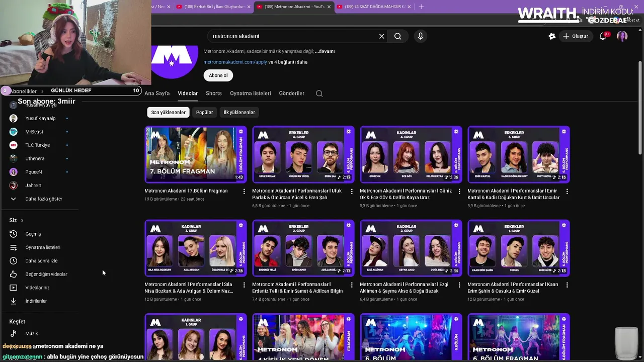Open options for 7.Bölüm Fragman video
The width and height of the screenshot is (644, 362).
coord(244,192)
